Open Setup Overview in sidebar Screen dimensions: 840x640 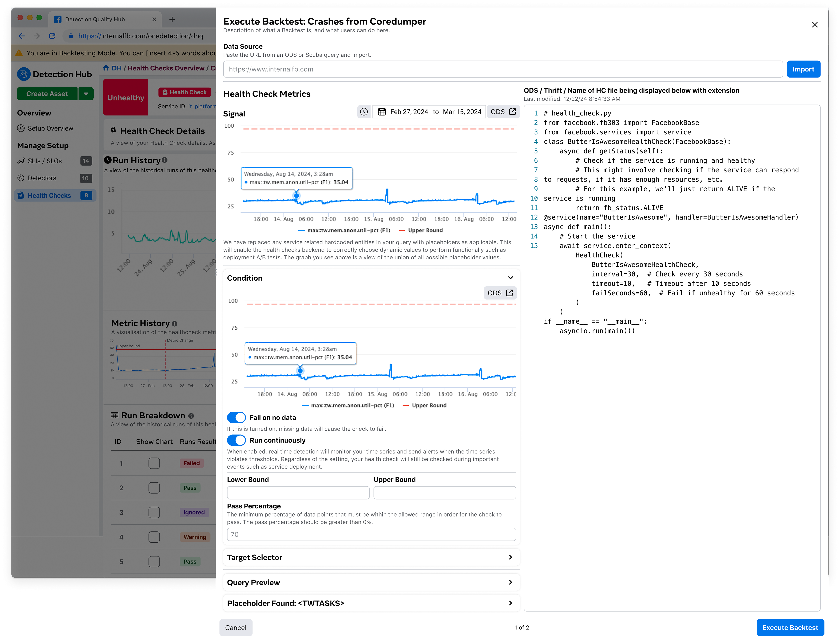[50, 128]
